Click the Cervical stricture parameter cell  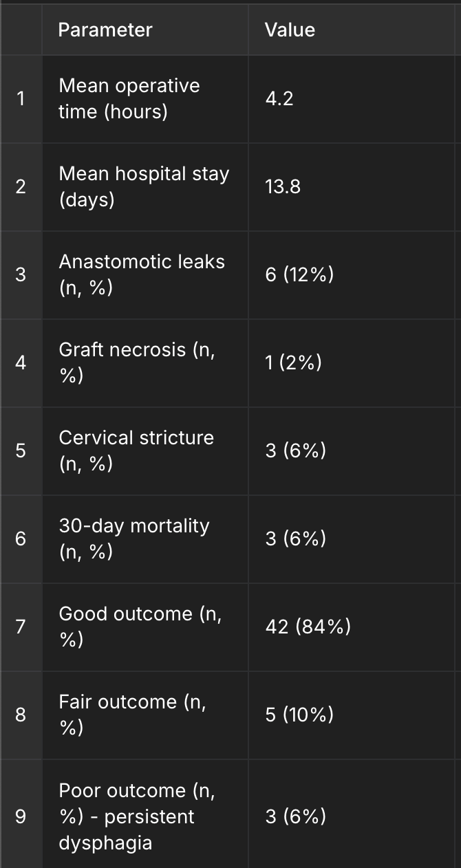click(136, 451)
